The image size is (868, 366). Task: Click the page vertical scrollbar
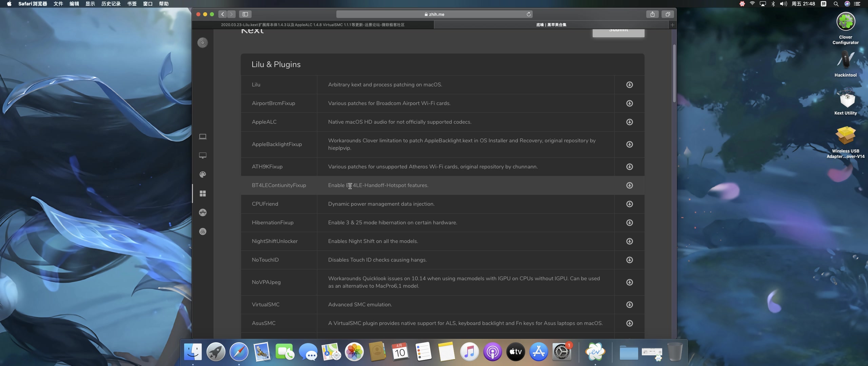tap(674, 73)
